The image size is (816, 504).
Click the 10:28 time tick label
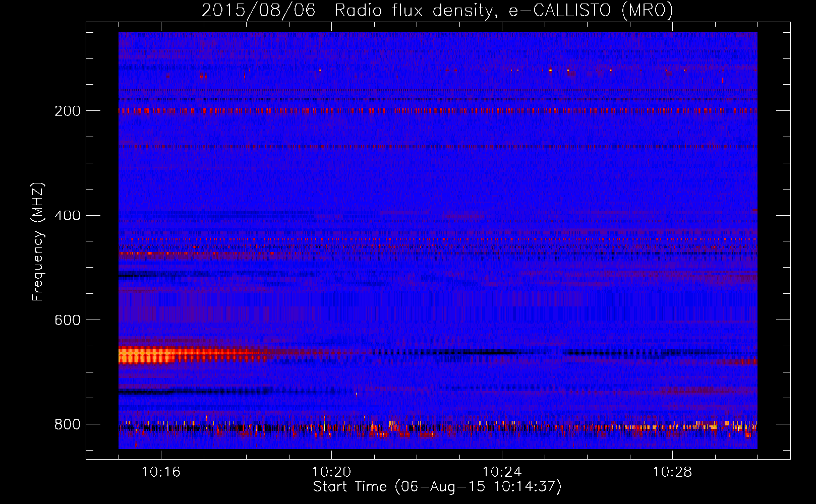pyautogui.click(x=672, y=472)
